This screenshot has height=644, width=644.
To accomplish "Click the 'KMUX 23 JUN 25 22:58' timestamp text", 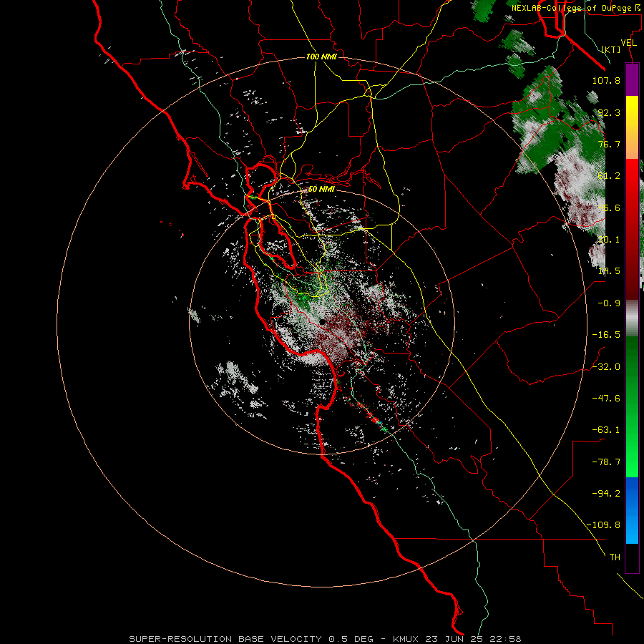I will [457, 639].
